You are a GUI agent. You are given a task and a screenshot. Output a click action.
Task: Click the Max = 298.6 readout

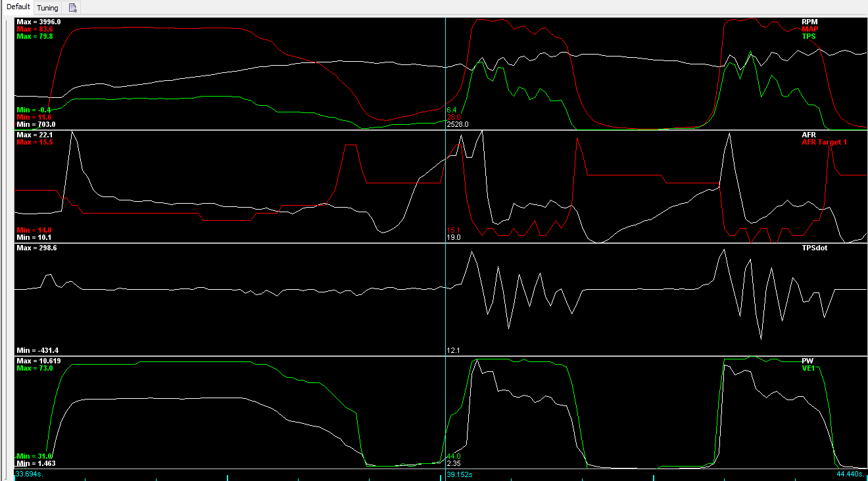tap(37, 248)
